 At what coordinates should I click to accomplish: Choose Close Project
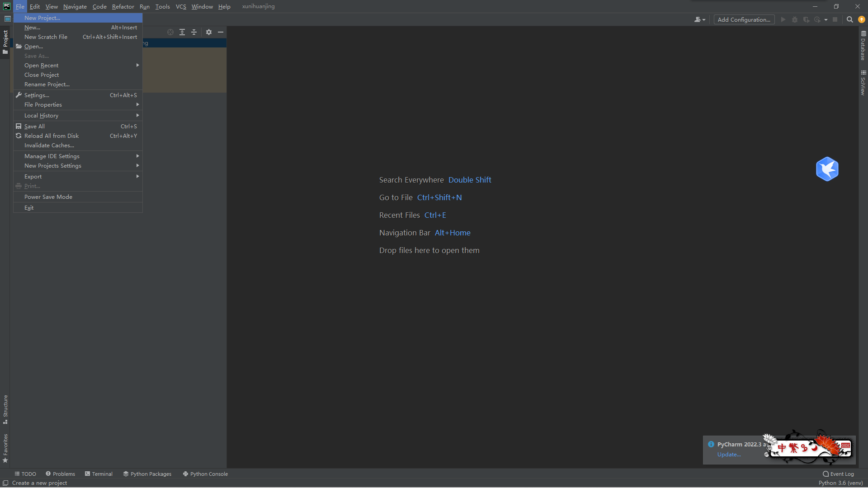78,75
